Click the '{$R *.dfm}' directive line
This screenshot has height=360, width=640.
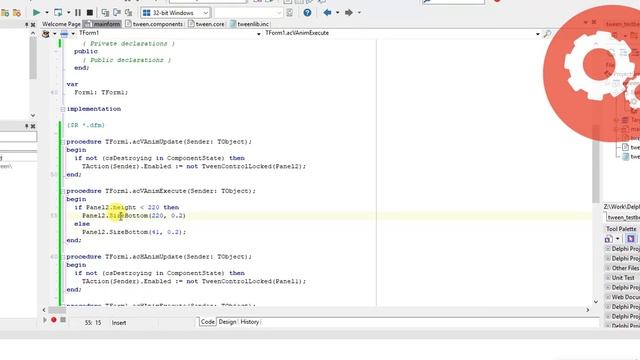pos(86,125)
